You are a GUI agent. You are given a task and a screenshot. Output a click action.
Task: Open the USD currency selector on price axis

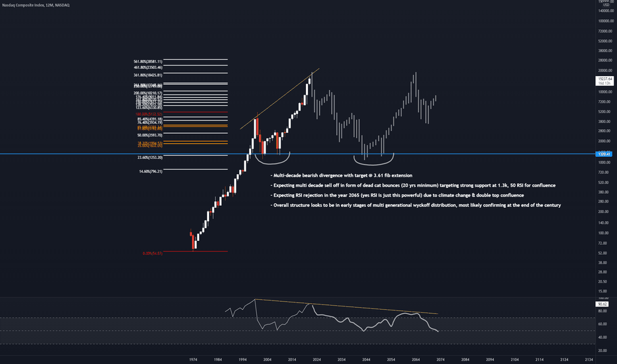click(606, 5)
